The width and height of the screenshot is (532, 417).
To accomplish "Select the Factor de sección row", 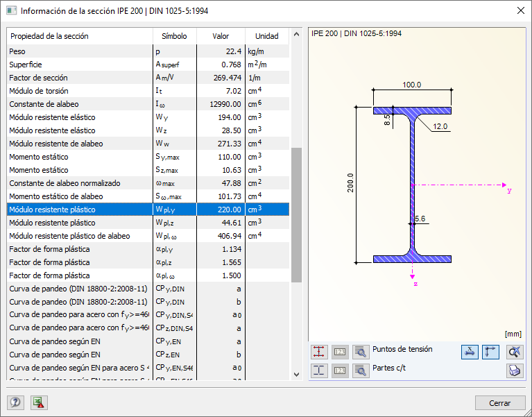I will [x=148, y=78].
